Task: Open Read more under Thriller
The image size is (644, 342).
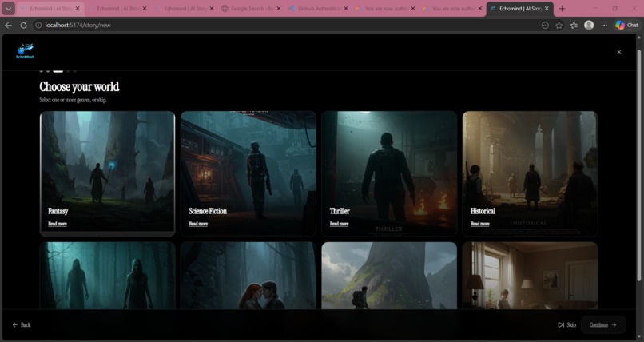Action: 340,224
